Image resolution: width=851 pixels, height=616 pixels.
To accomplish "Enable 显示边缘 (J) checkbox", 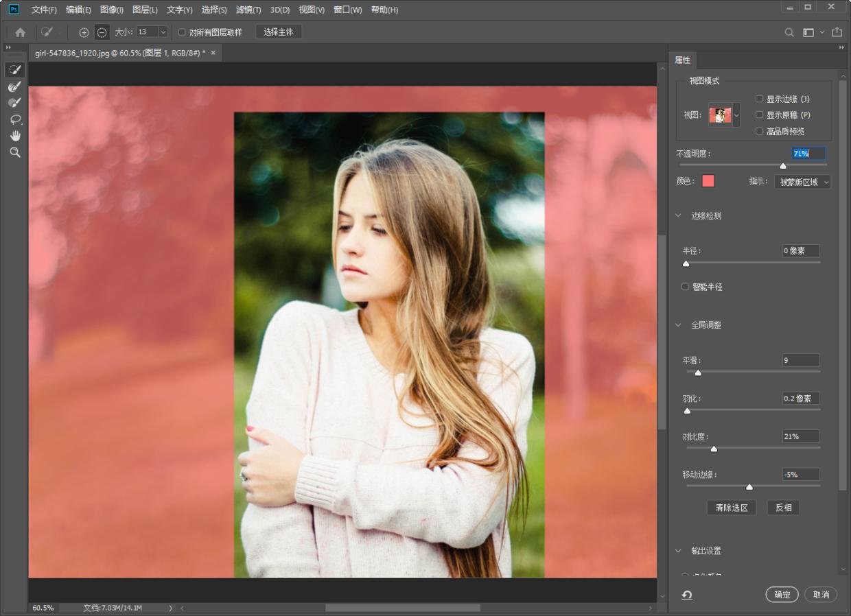I will [760, 99].
